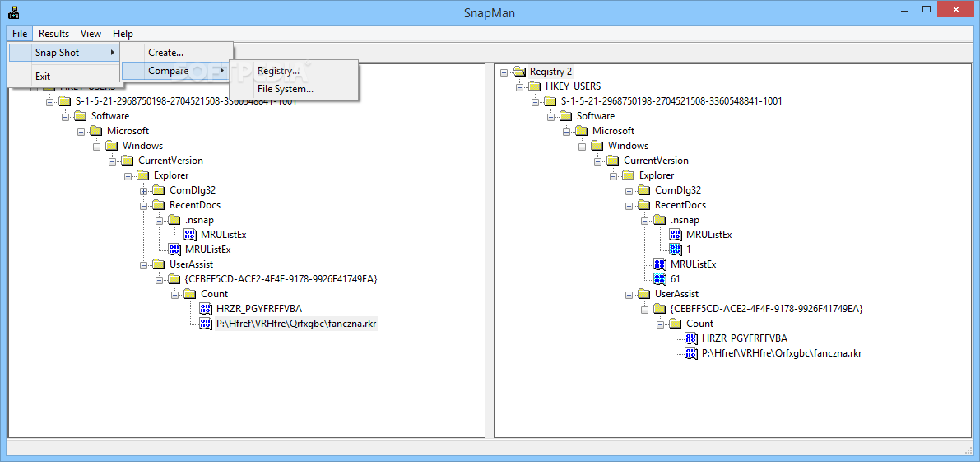Click {CEBFF5CD...} folder icon in Registry 2 pane
This screenshot has height=462, width=980.
[660, 308]
